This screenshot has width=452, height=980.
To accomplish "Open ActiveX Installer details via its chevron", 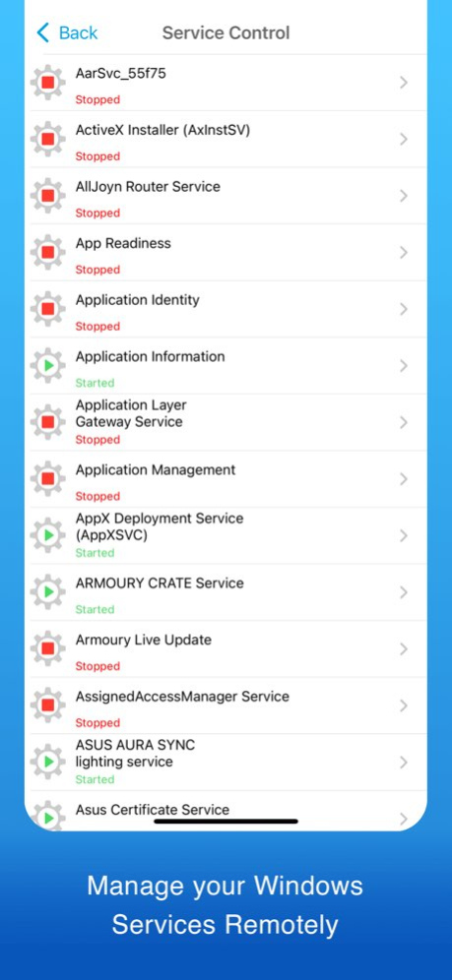I will [404, 140].
